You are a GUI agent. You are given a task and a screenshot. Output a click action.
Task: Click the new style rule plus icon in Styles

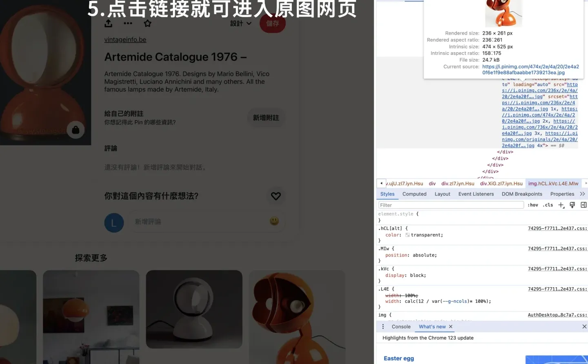[x=561, y=205]
